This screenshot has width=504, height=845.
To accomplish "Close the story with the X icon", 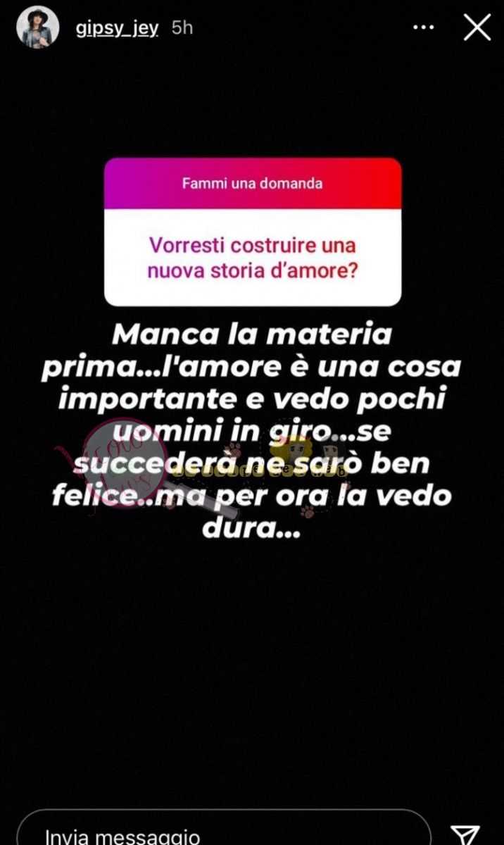I will tap(477, 27).
